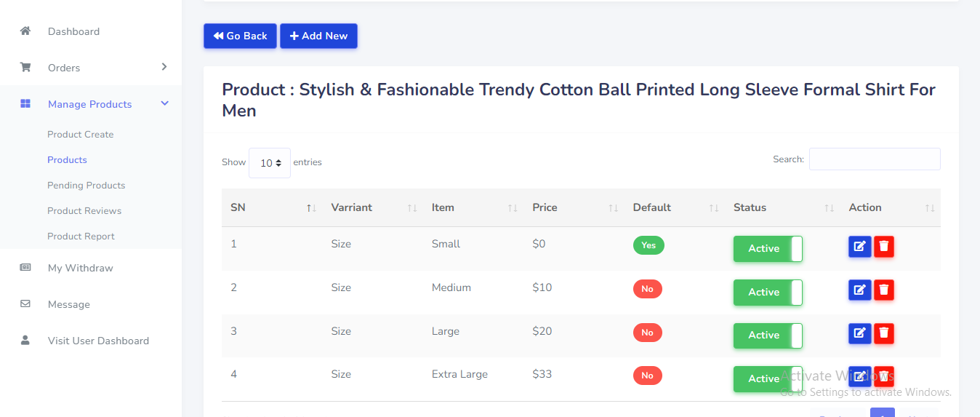Image resolution: width=980 pixels, height=417 pixels.
Task: Go to Pending Products page
Action: [x=87, y=186]
